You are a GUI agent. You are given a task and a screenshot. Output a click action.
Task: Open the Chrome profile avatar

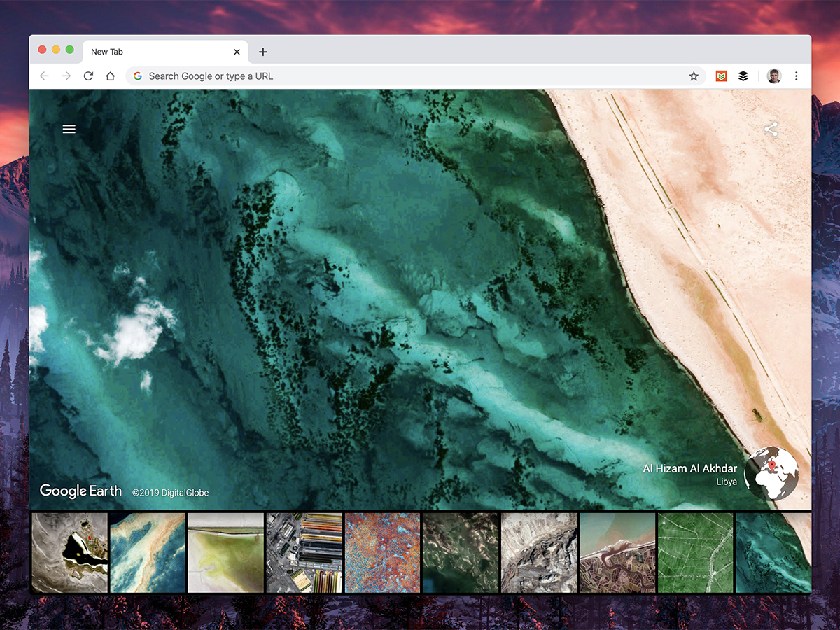[773, 76]
